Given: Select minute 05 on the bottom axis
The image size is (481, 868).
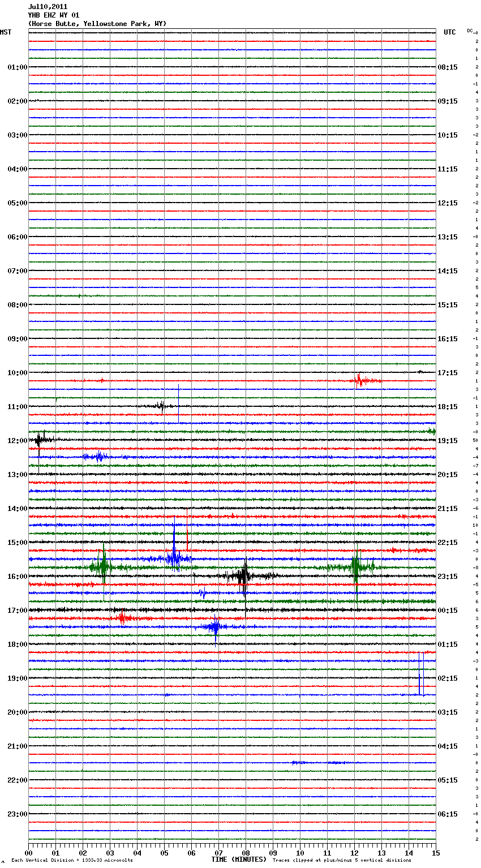Looking at the screenshot, I should coord(164,853).
